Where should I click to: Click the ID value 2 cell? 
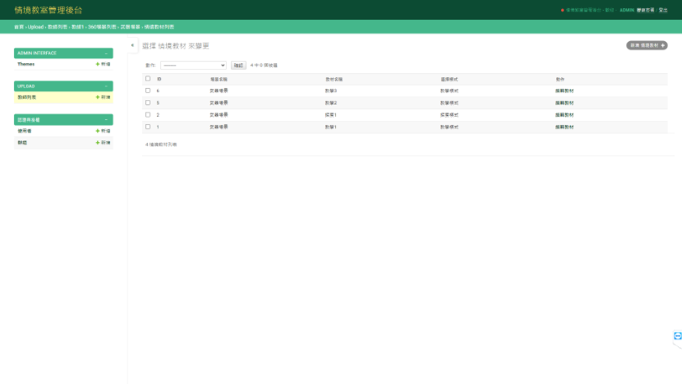click(158, 115)
